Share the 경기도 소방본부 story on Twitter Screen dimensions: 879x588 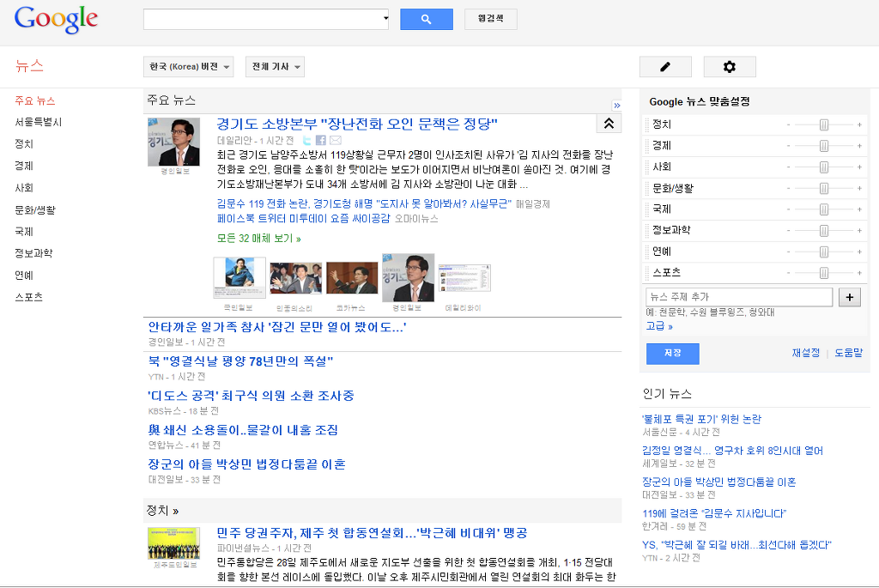[306, 140]
